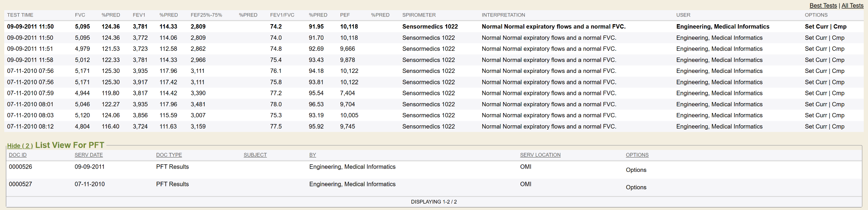Open Options for document 0000527

pos(636,187)
